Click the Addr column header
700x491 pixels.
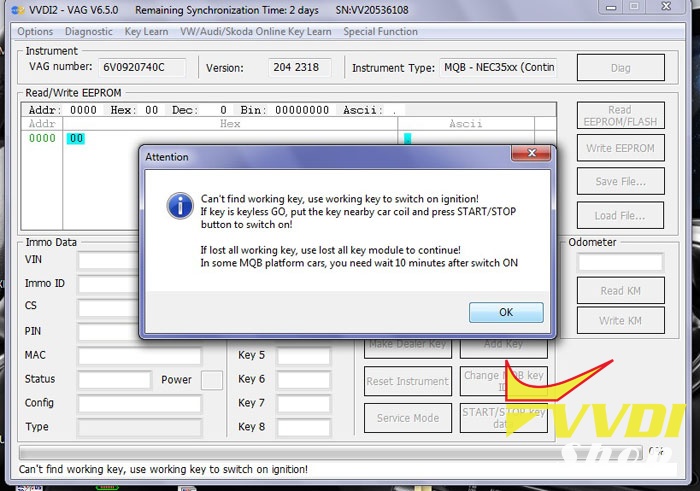click(42, 124)
